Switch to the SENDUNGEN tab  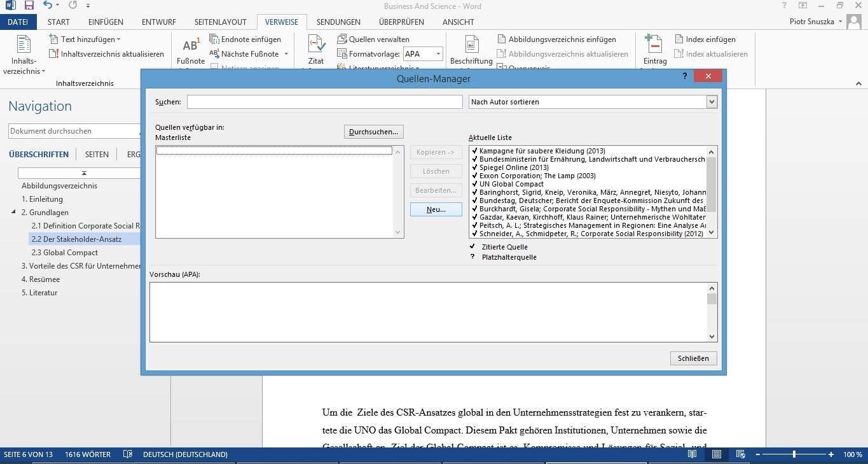[x=338, y=22]
